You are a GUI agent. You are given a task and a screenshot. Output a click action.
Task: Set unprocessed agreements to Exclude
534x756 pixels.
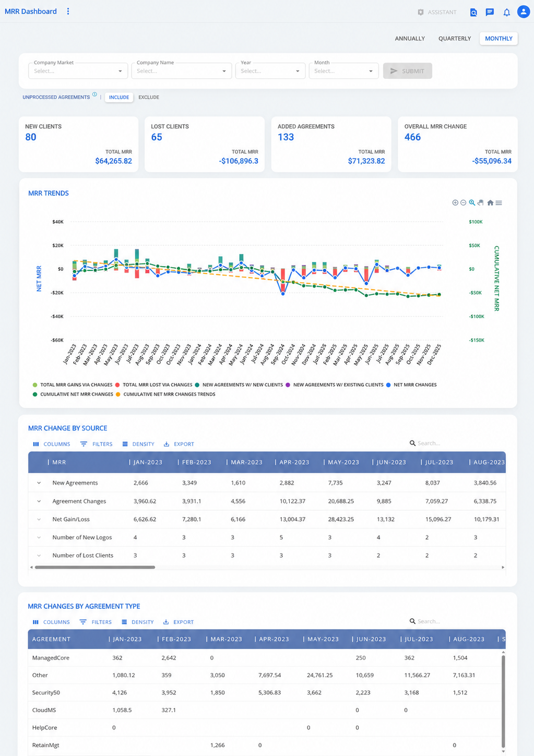point(149,97)
